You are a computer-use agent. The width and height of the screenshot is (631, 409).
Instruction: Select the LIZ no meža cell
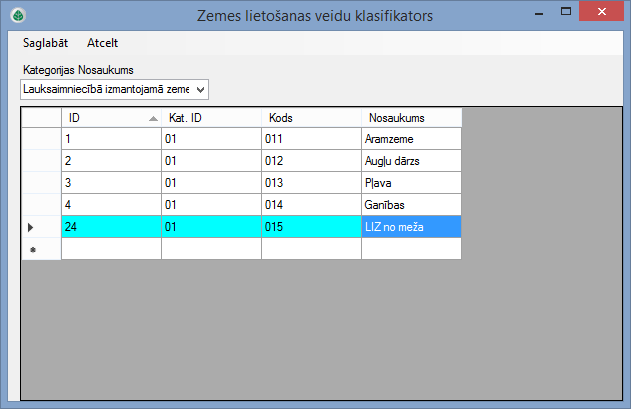412,227
